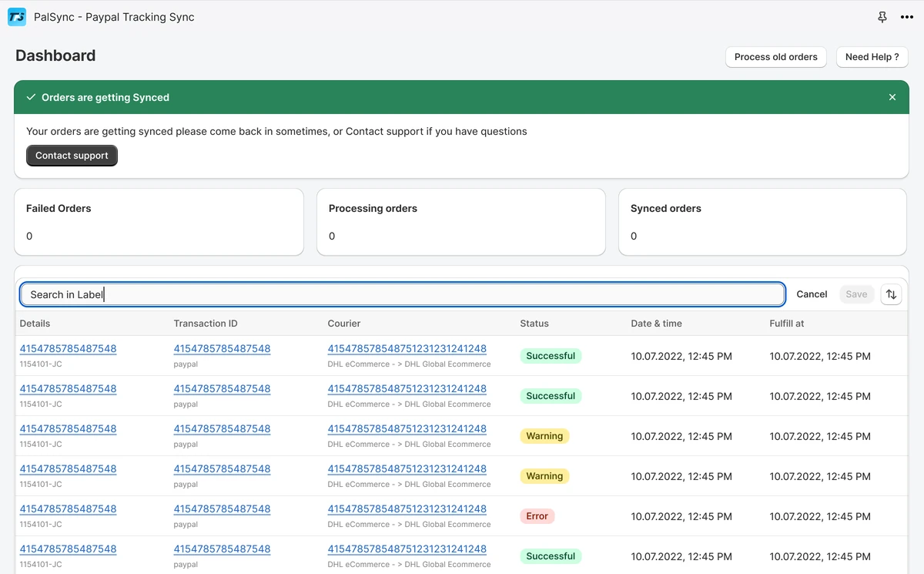This screenshot has height=574, width=924.
Task: Click the Dashboard page heading
Action: [x=55, y=55]
